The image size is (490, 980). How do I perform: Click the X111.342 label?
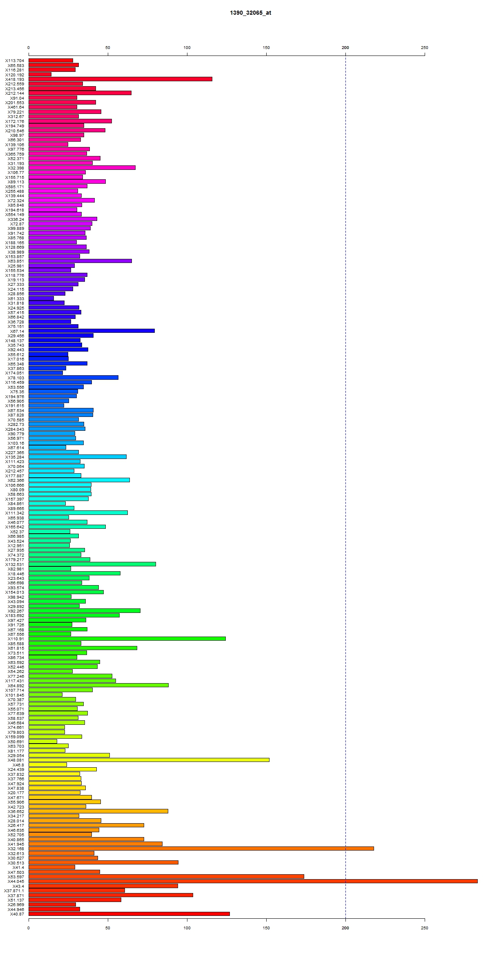(15, 513)
